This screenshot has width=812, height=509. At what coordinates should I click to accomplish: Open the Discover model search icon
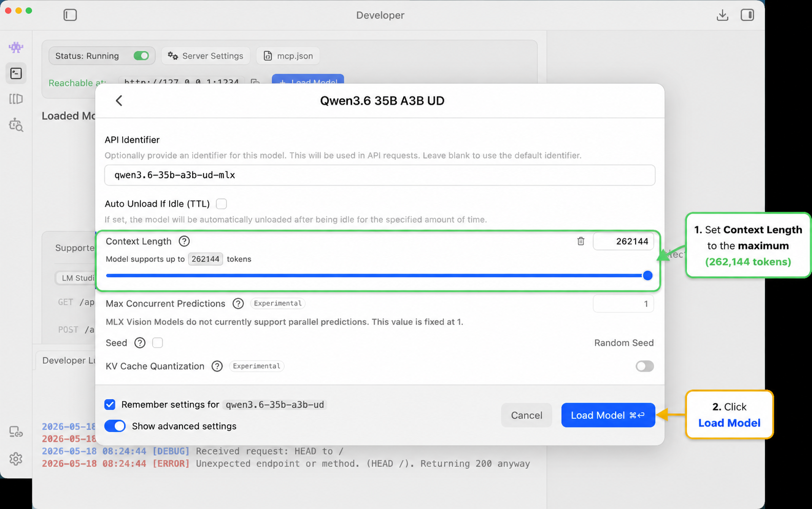[x=16, y=125]
